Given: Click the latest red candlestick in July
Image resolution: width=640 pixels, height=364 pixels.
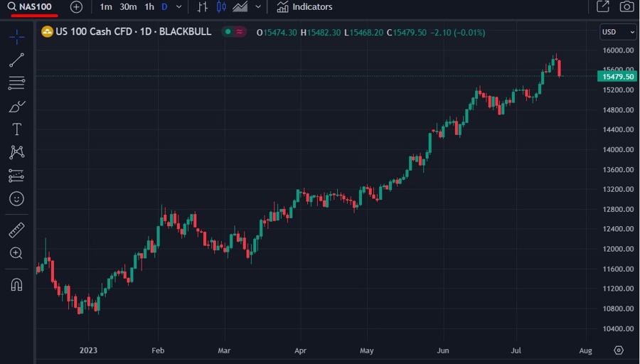Looking at the screenshot, I should pos(559,68).
